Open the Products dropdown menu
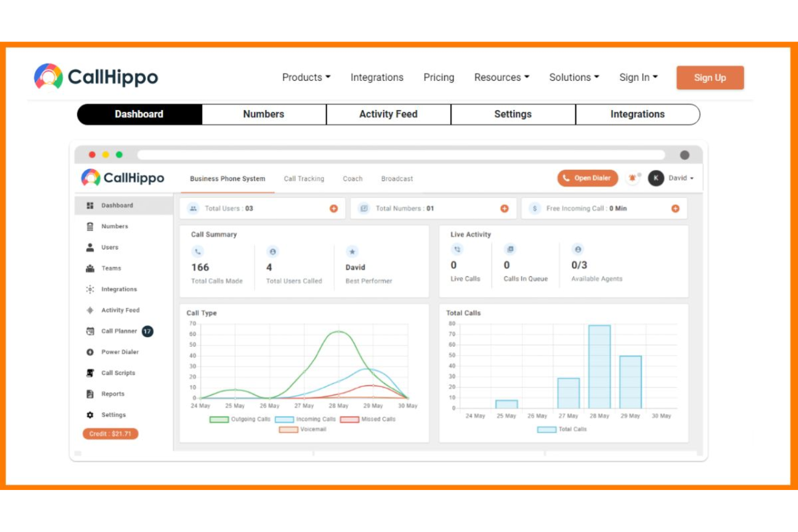Screen dimensions: 798x532 pos(306,77)
